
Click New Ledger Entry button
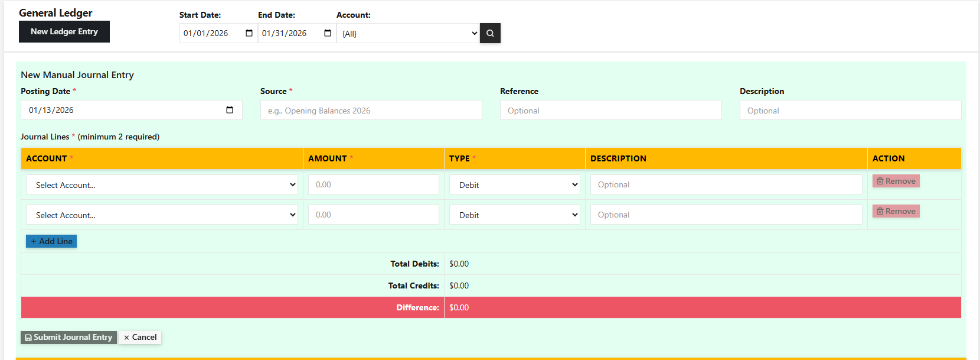[x=64, y=32]
